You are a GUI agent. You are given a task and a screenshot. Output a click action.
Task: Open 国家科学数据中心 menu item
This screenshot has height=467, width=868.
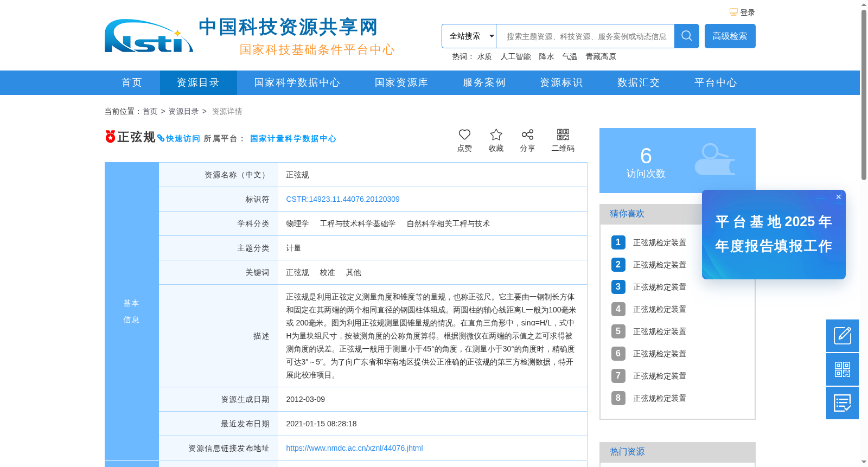click(x=297, y=82)
